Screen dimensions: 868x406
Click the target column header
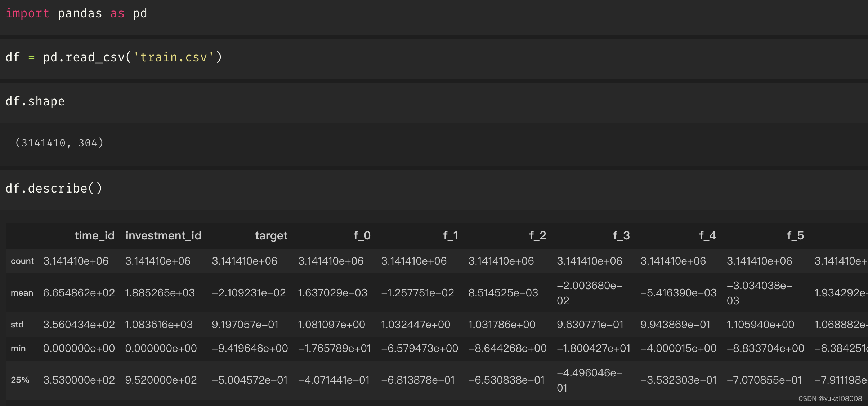(x=271, y=236)
